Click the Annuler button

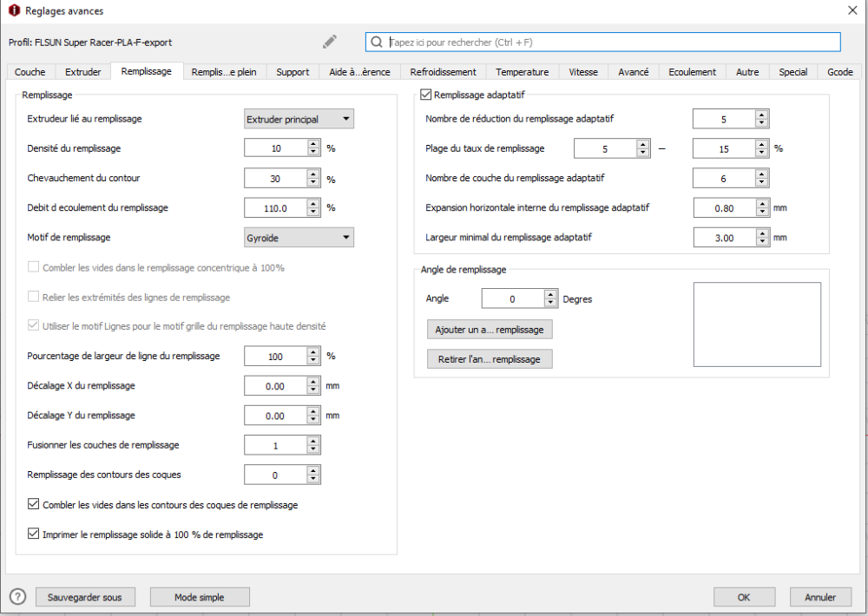coord(820,597)
